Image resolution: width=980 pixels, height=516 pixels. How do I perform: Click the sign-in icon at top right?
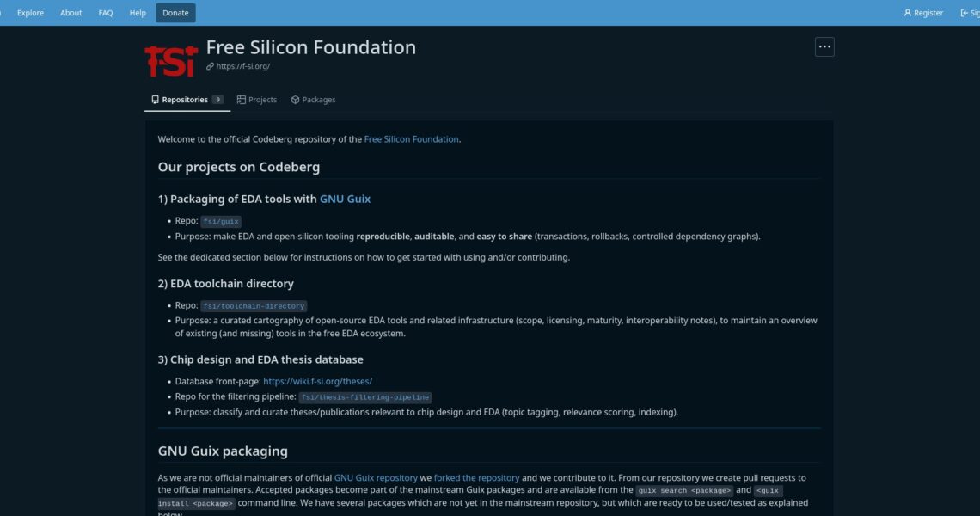pos(965,13)
